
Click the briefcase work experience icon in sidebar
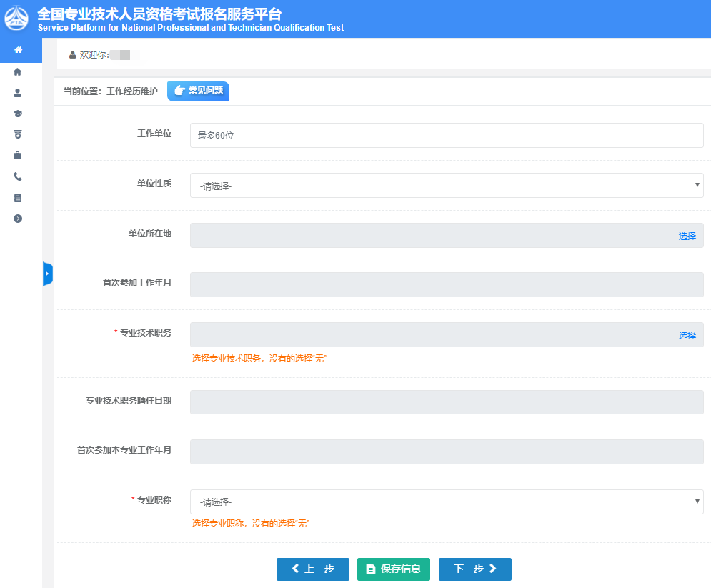pos(16,156)
